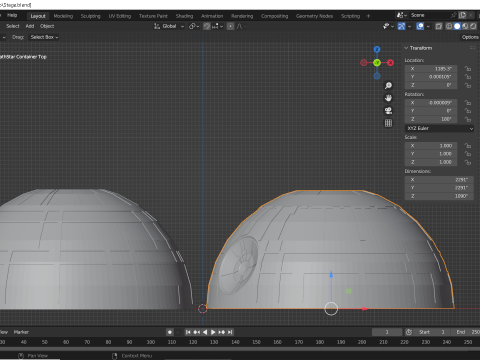The height and width of the screenshot is (360, 480).
Task: Jump to next keyframe
Action: point(222,332)
